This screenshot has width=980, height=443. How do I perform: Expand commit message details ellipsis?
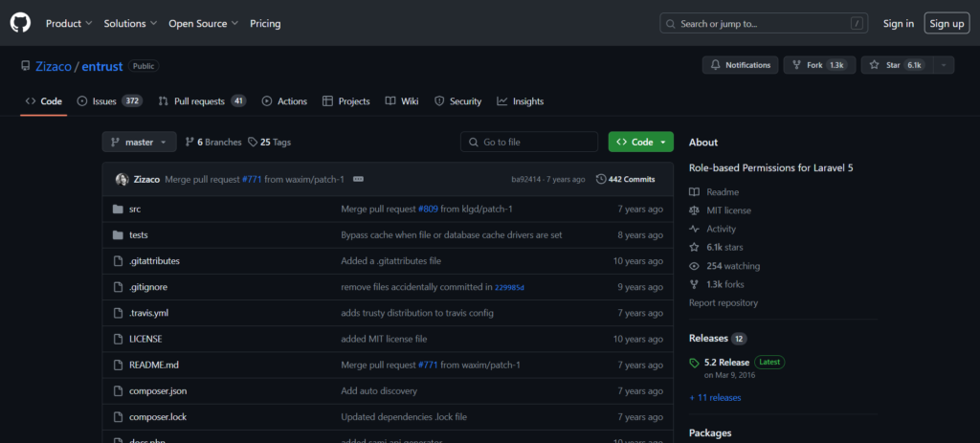click(357, 179)
